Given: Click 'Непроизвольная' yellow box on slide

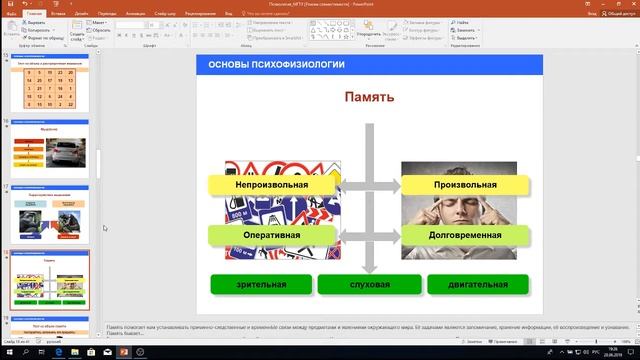Looking at the screenshot, I should coord(272,185).
